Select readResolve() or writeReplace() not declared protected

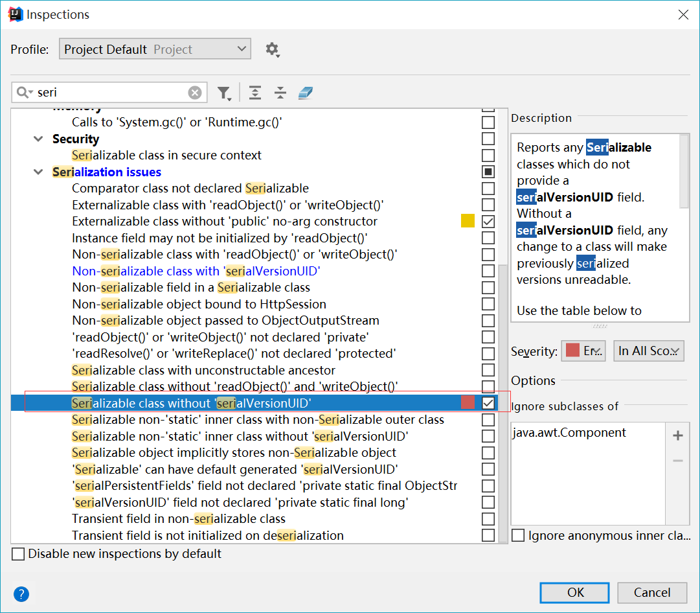(234, 353)
